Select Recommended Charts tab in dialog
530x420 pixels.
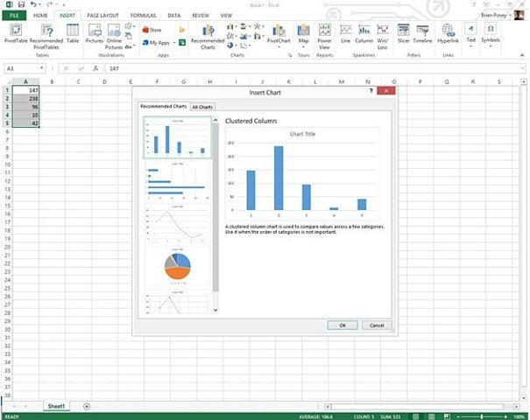[x=164, y=107]
